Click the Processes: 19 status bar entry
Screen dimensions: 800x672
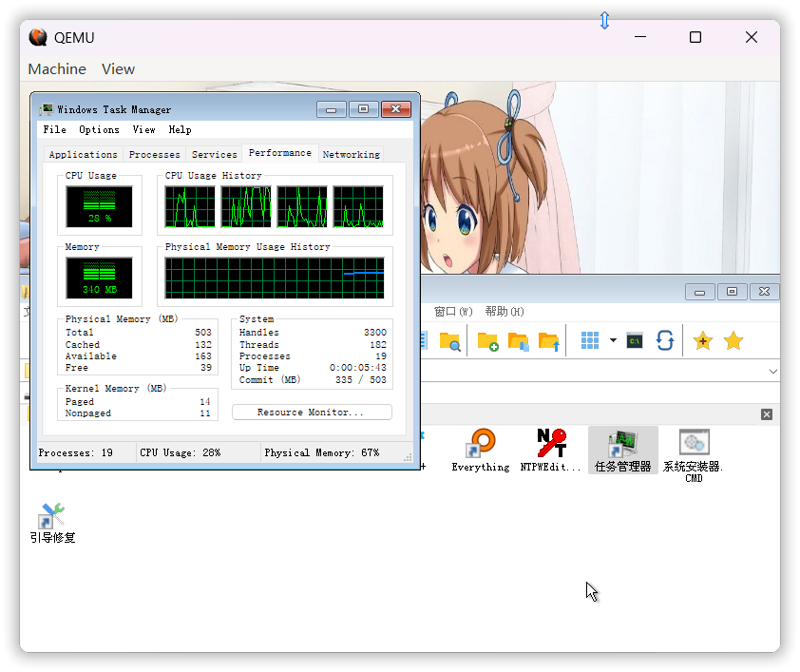point(75,452)
